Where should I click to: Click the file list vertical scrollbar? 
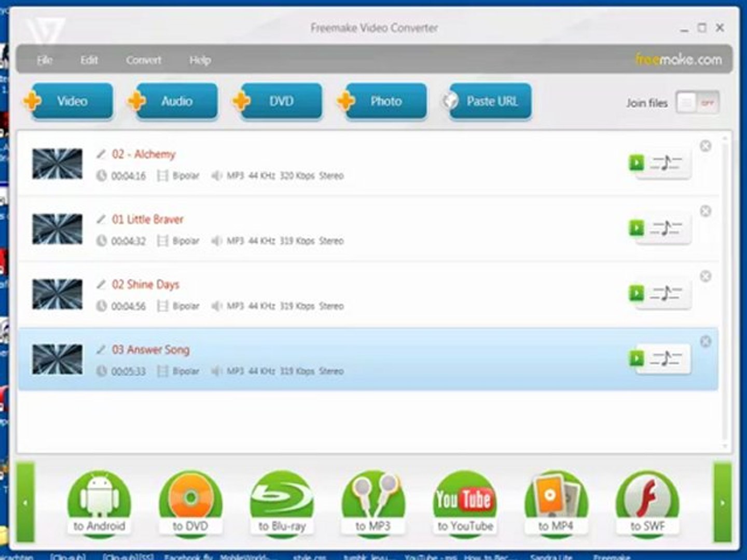pos(725,292)
